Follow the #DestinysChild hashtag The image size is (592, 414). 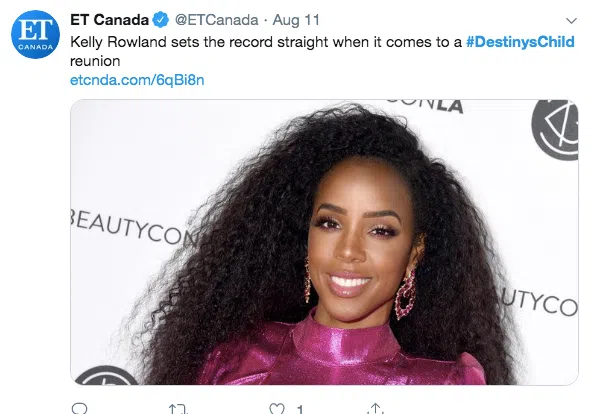click(520, 42)
